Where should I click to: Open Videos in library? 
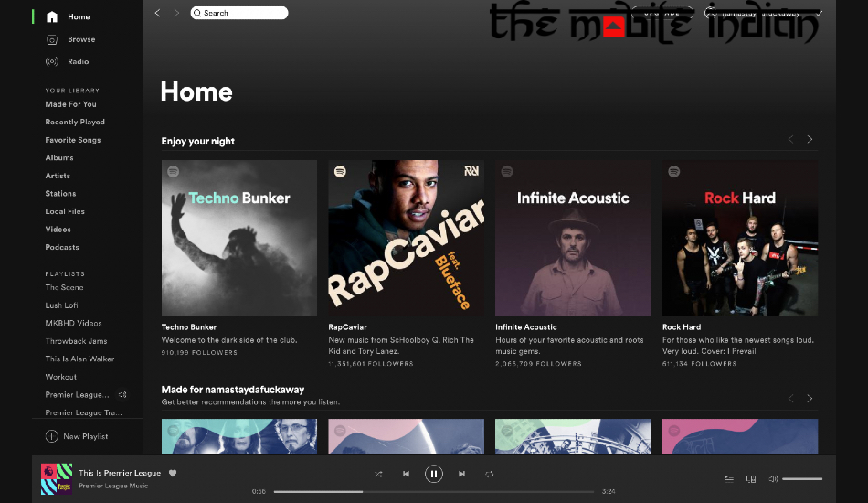(x=58, y=230)
